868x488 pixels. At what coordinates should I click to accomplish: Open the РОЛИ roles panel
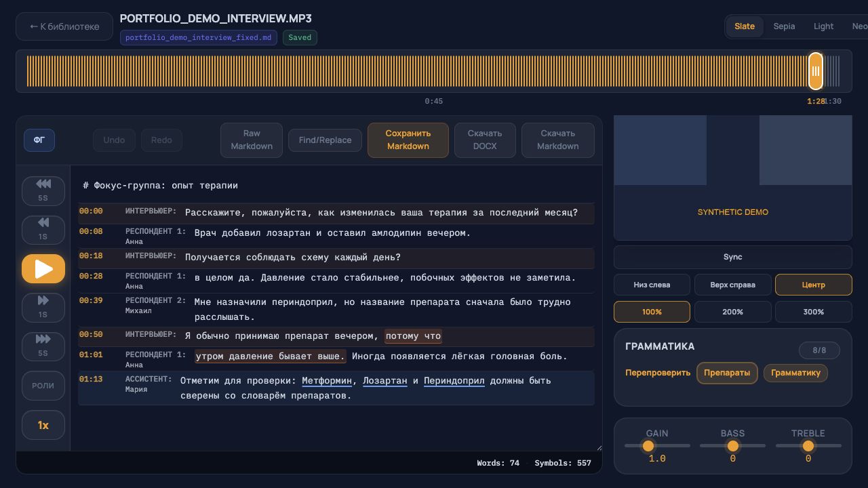click(x=43, y=386)
